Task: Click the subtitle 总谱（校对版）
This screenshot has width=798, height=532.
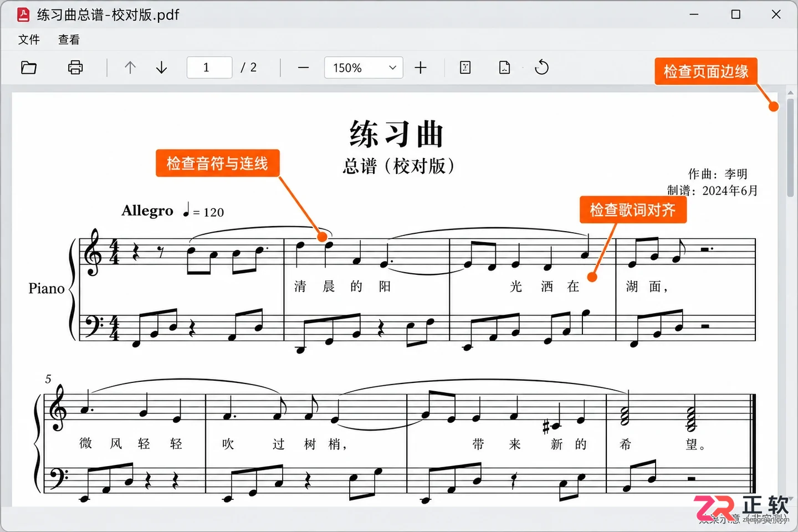Action: pos(398,166)
